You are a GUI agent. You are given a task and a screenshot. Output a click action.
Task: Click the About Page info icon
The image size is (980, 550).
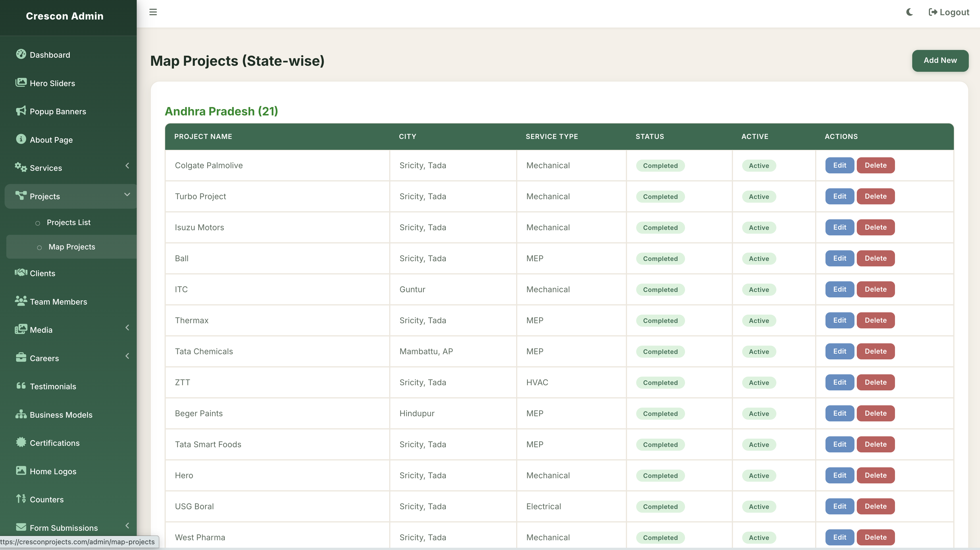point(21,139)
